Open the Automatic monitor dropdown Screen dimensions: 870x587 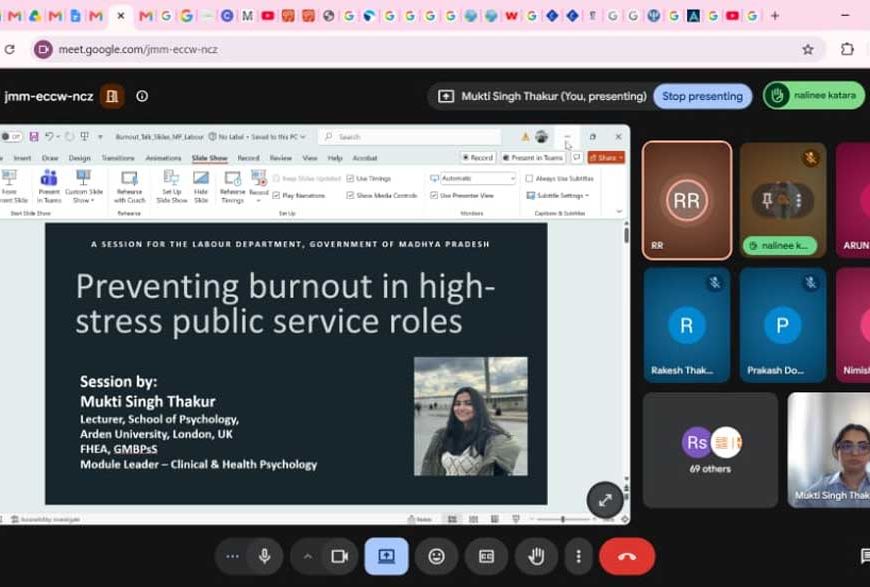coord(478,179)
